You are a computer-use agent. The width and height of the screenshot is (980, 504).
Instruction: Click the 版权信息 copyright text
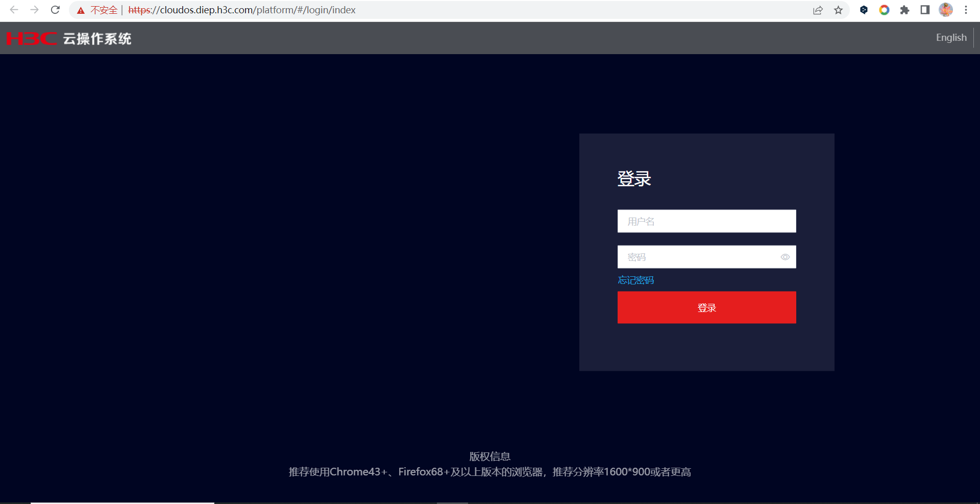(x=490, y=456)
